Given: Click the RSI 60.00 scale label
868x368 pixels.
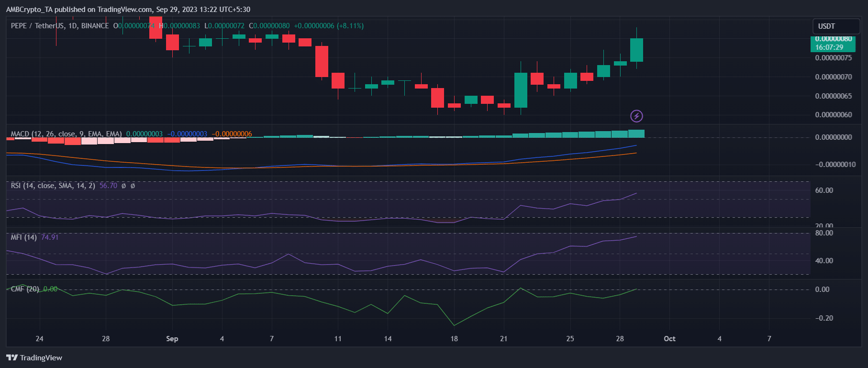Looking at the screenshot, I should [824, 190].
